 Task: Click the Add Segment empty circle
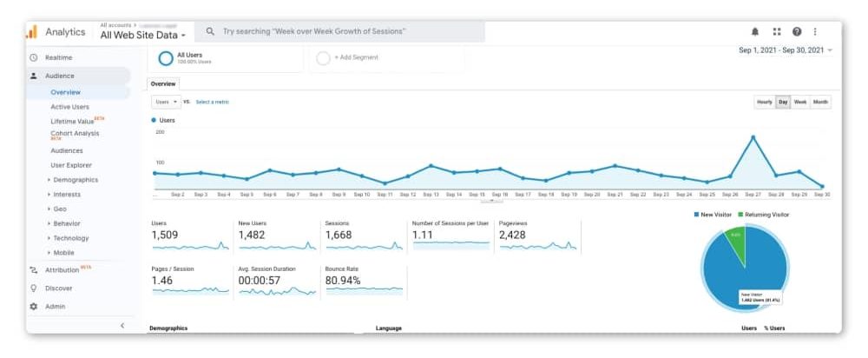point(323,58)
